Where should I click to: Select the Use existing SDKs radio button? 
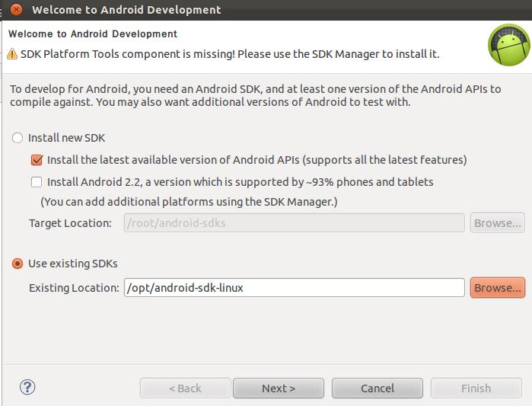pos(18,264)
